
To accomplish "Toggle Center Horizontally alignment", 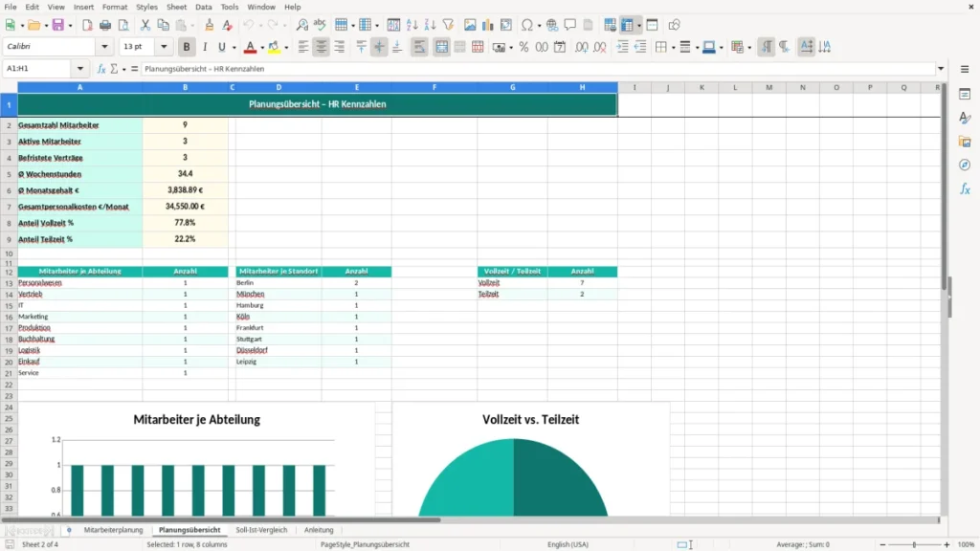I will click(x=322, y=47).
